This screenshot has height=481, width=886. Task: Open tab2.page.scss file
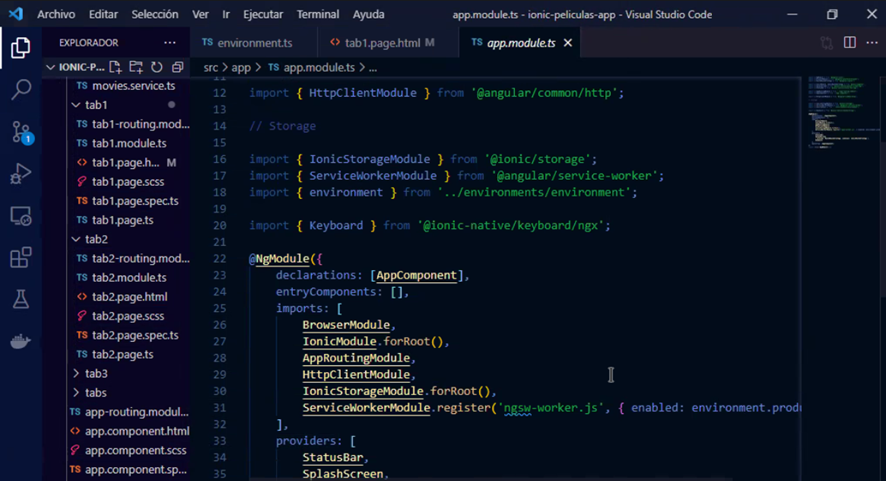click(x=129, y=316)
